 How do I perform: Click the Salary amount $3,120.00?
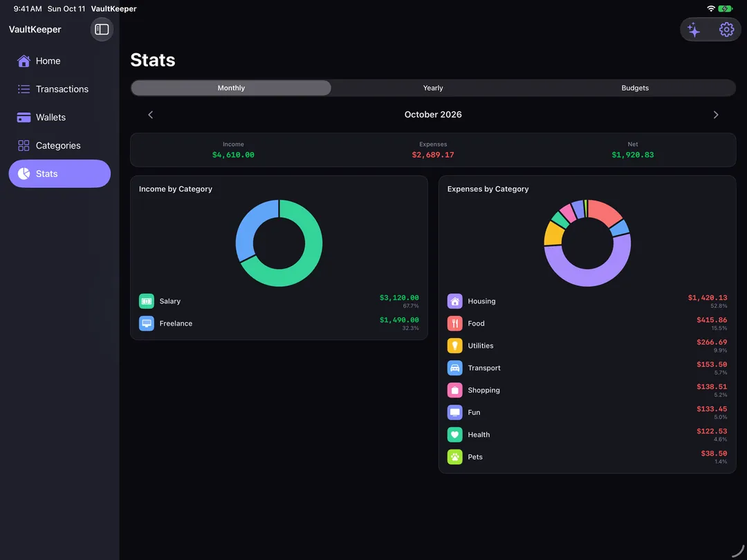click(x=399, y=297)
